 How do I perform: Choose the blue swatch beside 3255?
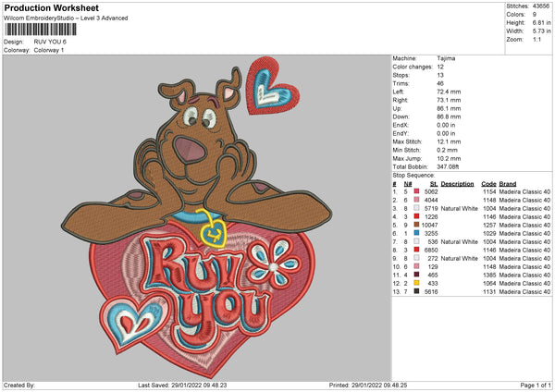[416, 233]
